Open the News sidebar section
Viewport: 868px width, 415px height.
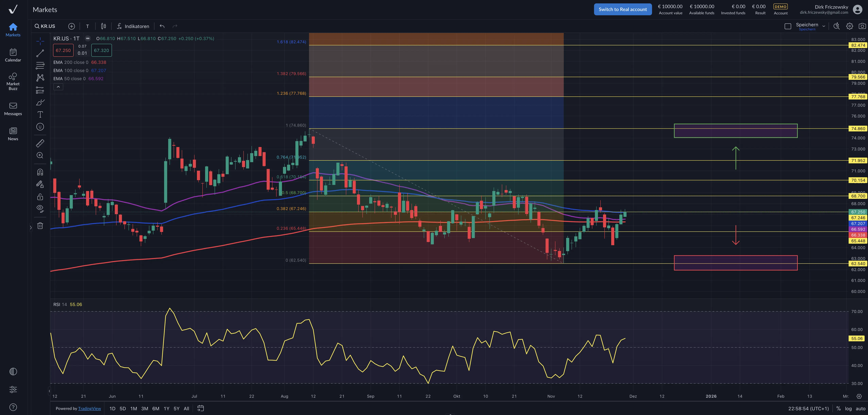coord(13,134)
